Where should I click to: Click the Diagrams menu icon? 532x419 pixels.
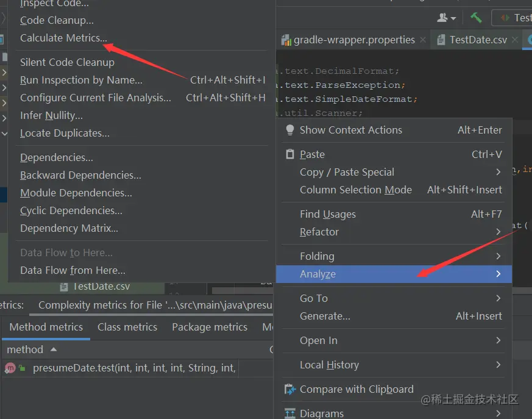[289, 414]
